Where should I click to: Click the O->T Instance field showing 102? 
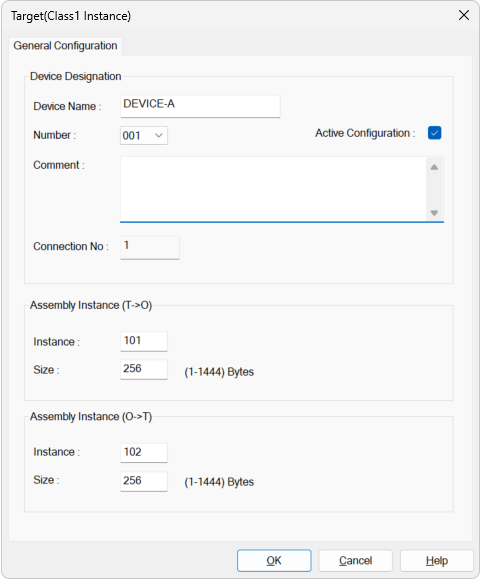144,452
